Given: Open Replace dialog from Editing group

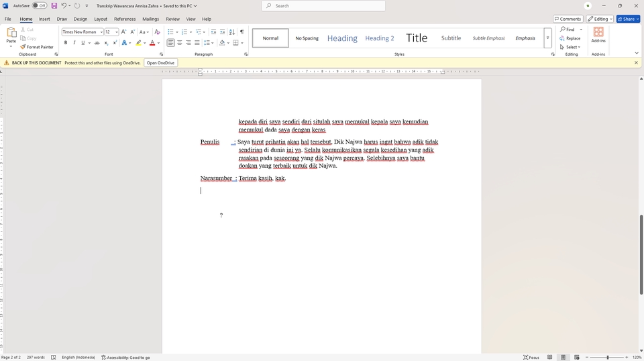Looking at the screenshot, I should click(570, 38).
